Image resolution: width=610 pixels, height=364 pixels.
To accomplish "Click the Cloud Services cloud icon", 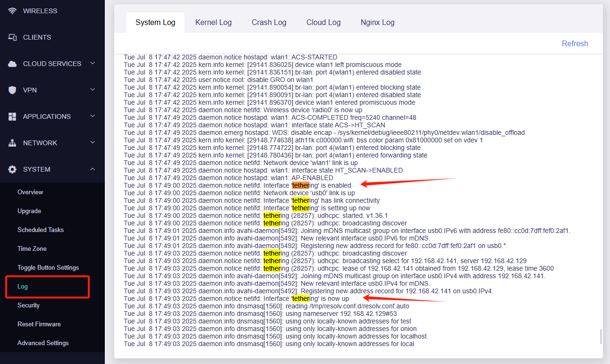I will pos(13,64).
